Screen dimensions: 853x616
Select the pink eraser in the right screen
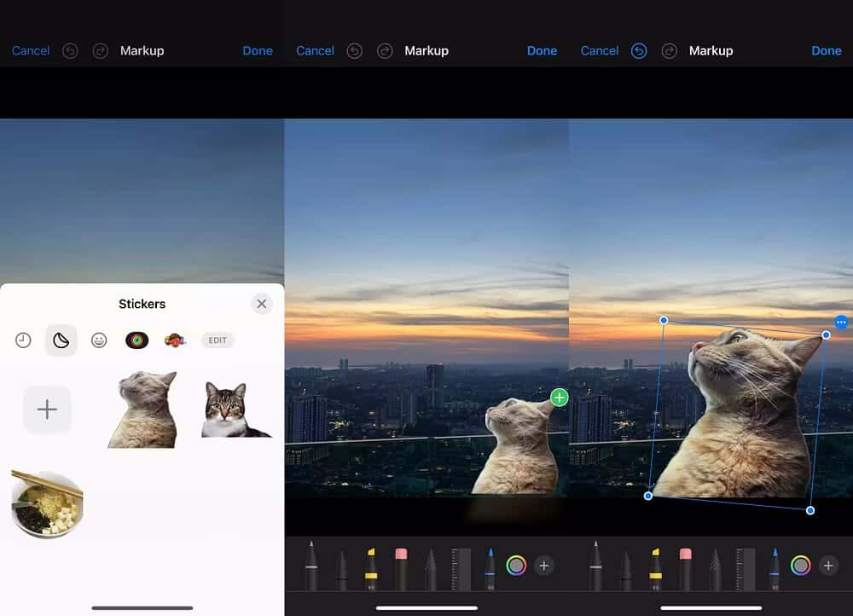(x=686, y=569)
